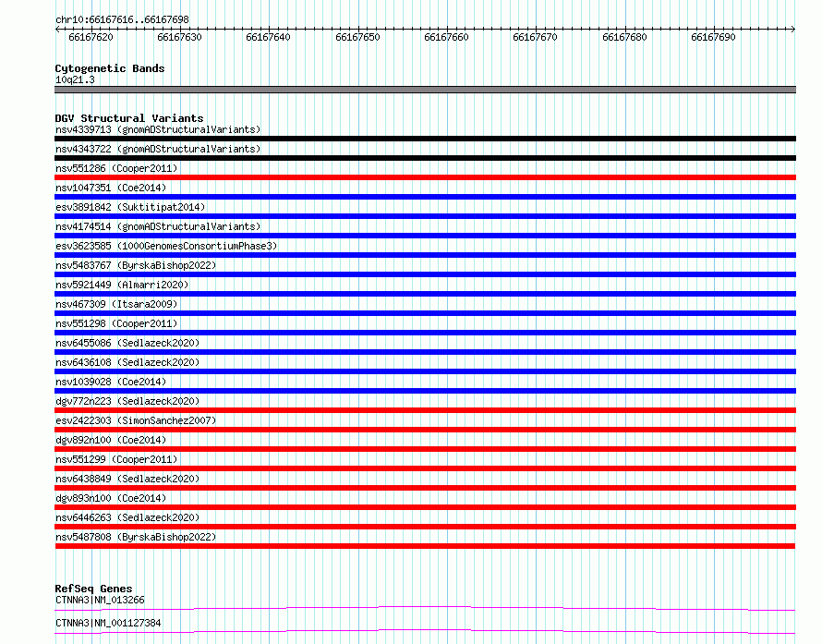Open the CTNNA3|NM_013266 gene label

pyautogui.click(x=100, y=600)
